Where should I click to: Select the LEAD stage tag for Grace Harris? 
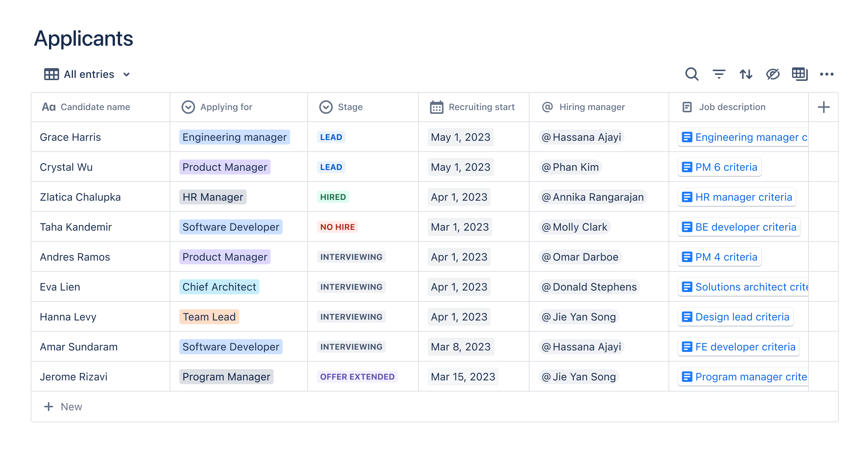(331, 137)
